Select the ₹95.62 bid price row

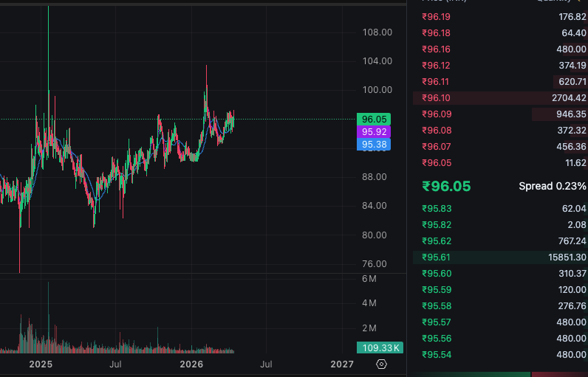(x=500, y=241)
